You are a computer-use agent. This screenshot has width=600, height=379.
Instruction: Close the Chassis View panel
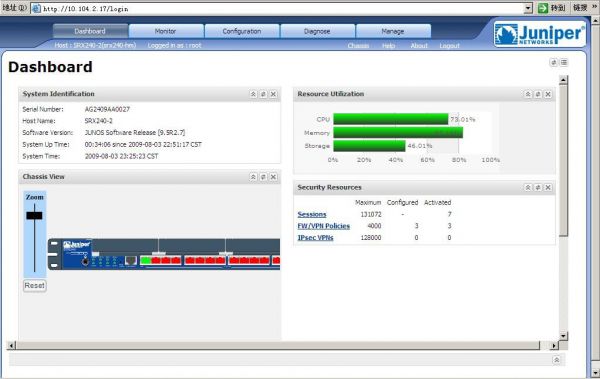[x=273, y=176]
